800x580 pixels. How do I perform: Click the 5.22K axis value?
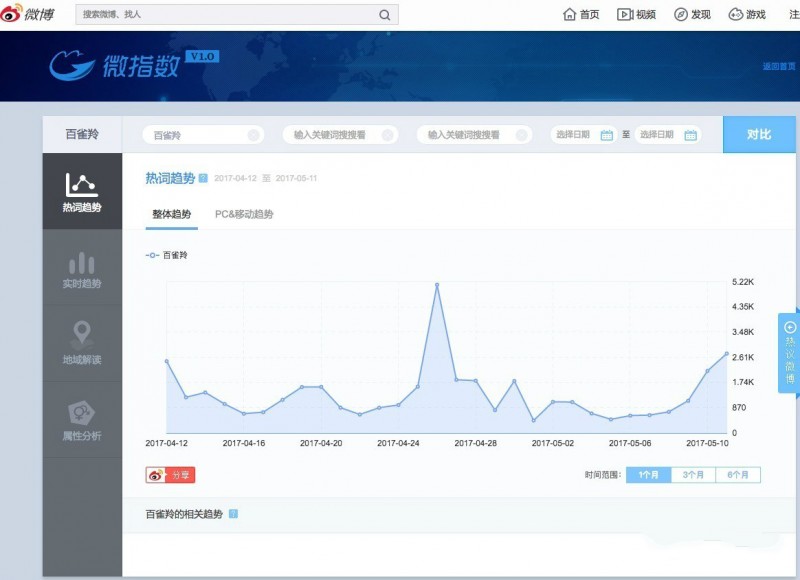click(743, 282)
